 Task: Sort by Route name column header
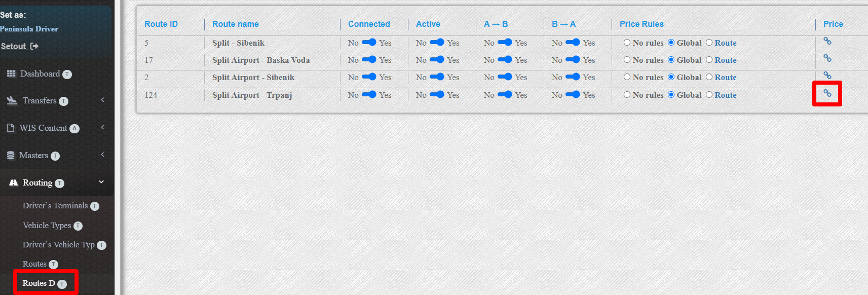(x=235, y=24)
